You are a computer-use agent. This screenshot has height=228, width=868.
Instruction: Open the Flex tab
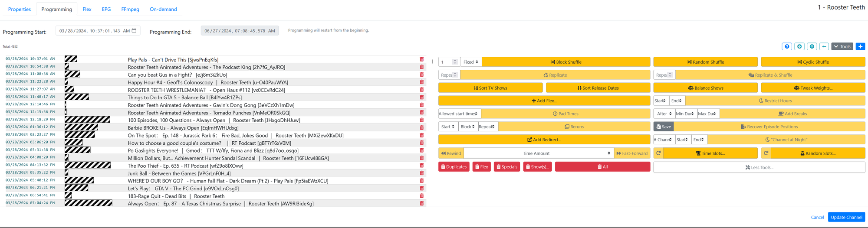pyautogui.click(x=87, y=9)
